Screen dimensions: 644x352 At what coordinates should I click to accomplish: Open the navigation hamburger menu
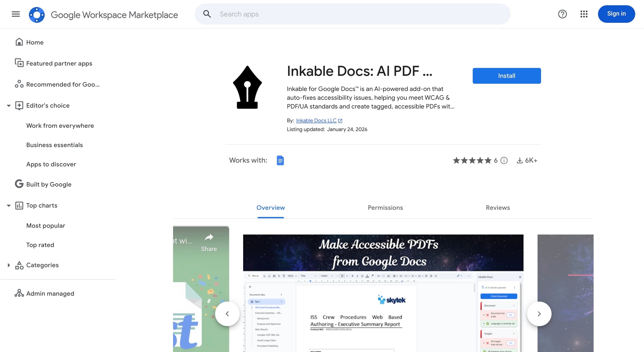[16, 14]
